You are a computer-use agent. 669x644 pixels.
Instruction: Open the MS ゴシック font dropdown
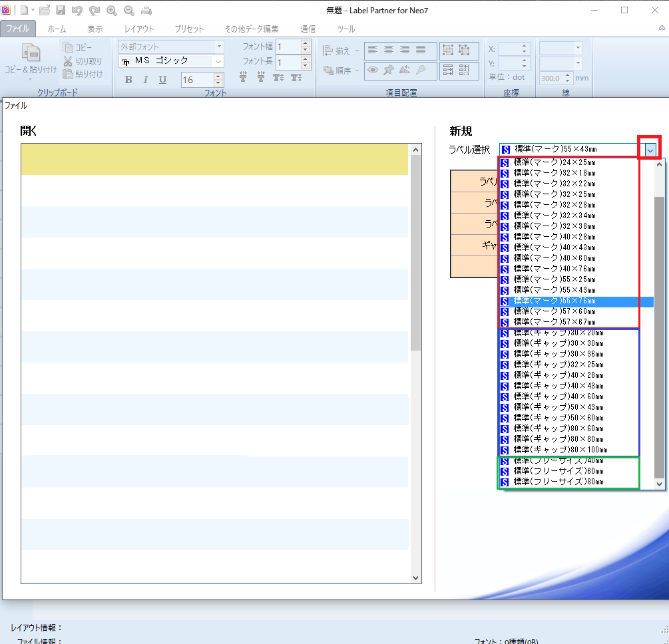pos(218,61)
